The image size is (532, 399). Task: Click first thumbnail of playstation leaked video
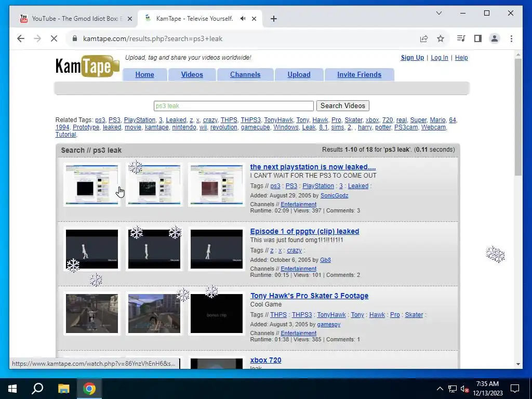92,184
